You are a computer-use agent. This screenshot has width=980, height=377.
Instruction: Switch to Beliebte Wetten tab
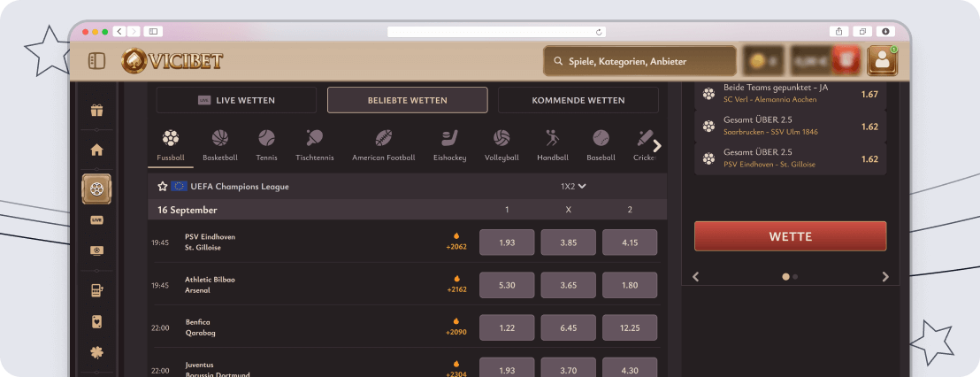[407, 100]
